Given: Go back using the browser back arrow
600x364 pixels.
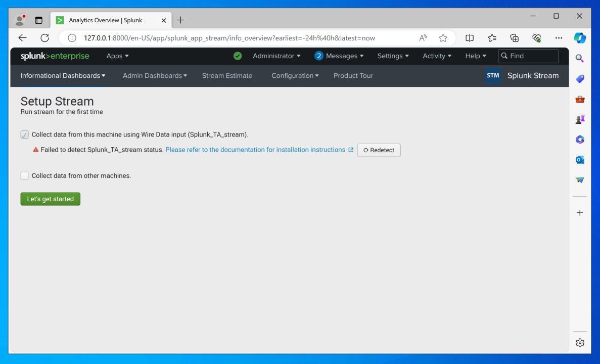Looking at the screenshot, I should coord(23,38).
